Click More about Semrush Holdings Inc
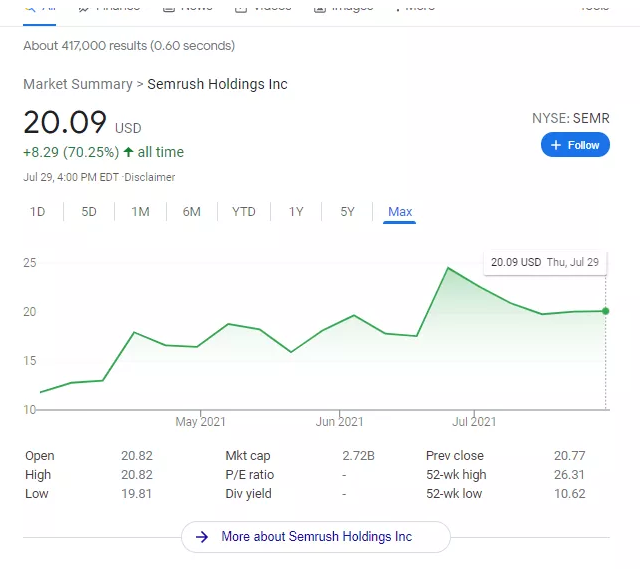Viewport: 640px width, 569px height. tap(316, 537)
